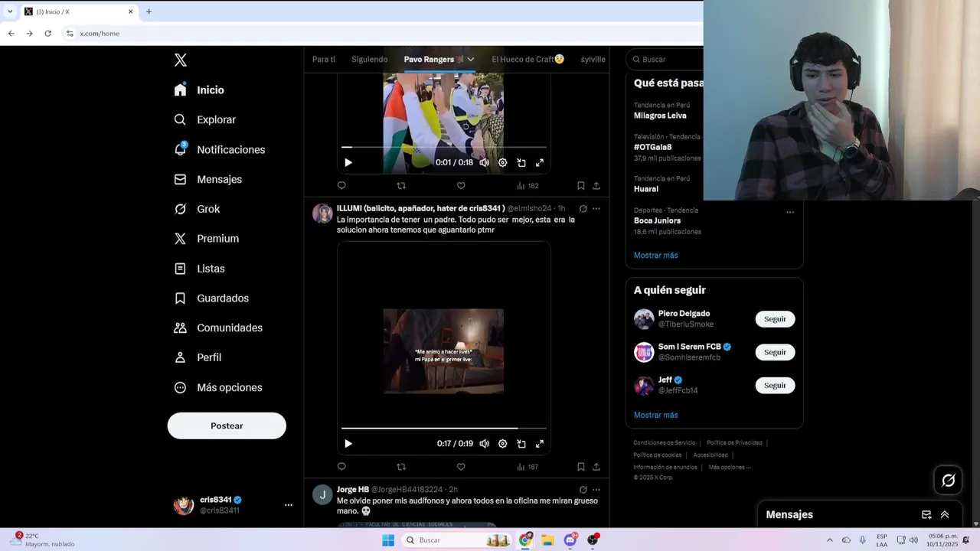980x551 pixels.
Task: Click the Postear button
Action: 227,425
